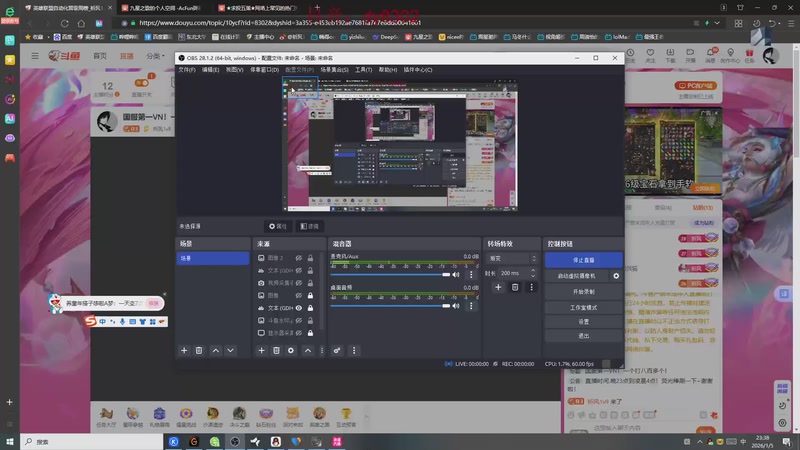Viewport: 800px width, 450px height.
Task: Open 麦克风/Aux three-dot options menu
Action: click(471, 274)
